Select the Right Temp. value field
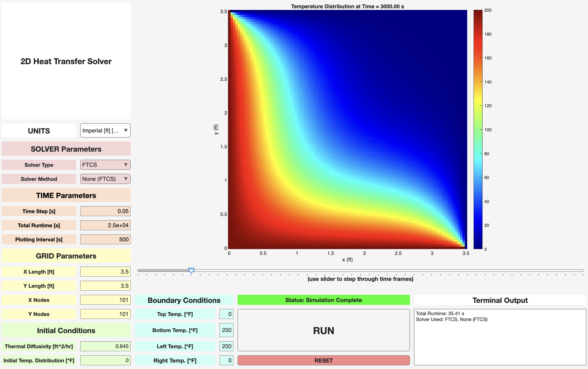Image resolution: width=588 pixels, height=369 pixels. [x=226, y=361]
